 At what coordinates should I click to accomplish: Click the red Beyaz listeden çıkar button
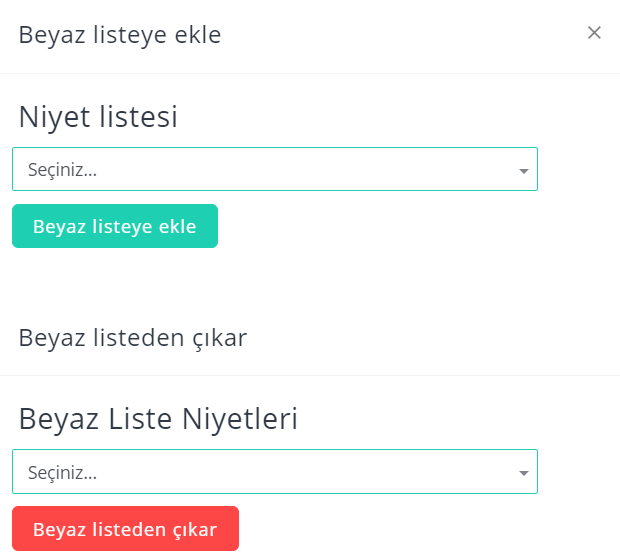click(125, 529)
